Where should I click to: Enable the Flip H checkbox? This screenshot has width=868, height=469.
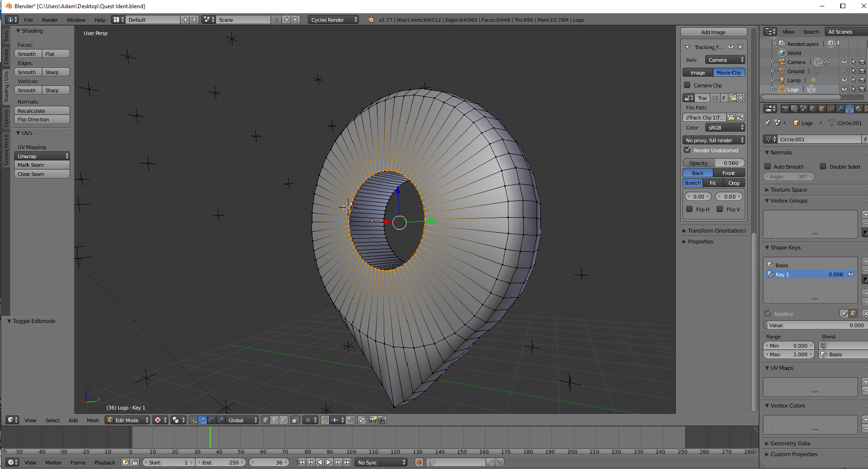pyautogui.click(x=689, y=209)
